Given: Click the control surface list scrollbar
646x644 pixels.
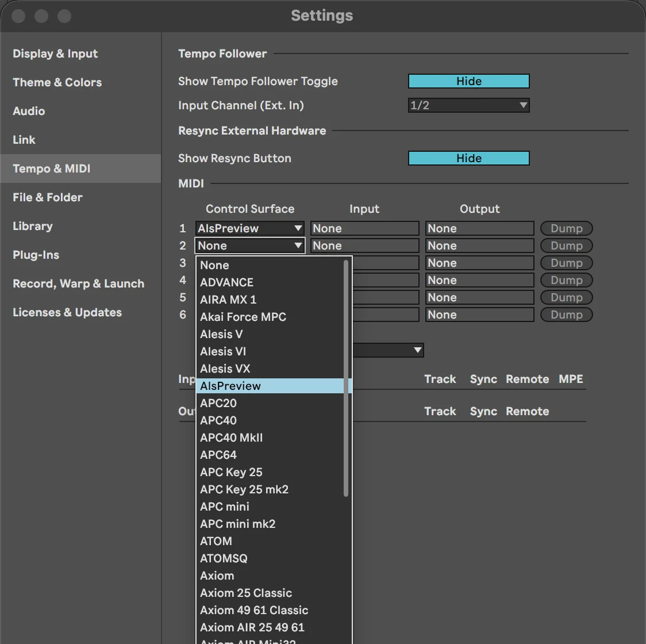Looking at the screenshot, I should pos(346,378).
